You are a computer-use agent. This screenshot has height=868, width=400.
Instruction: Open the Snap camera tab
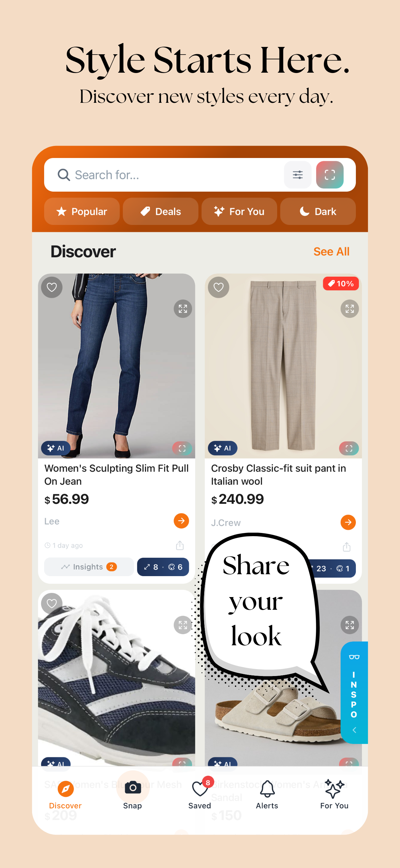coord(133,794)
